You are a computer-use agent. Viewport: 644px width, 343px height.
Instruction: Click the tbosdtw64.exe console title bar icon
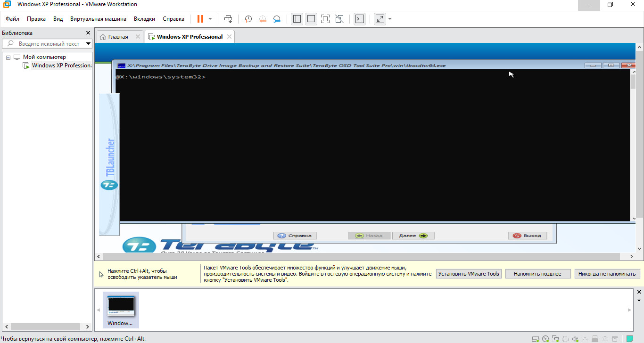point(121,65)
